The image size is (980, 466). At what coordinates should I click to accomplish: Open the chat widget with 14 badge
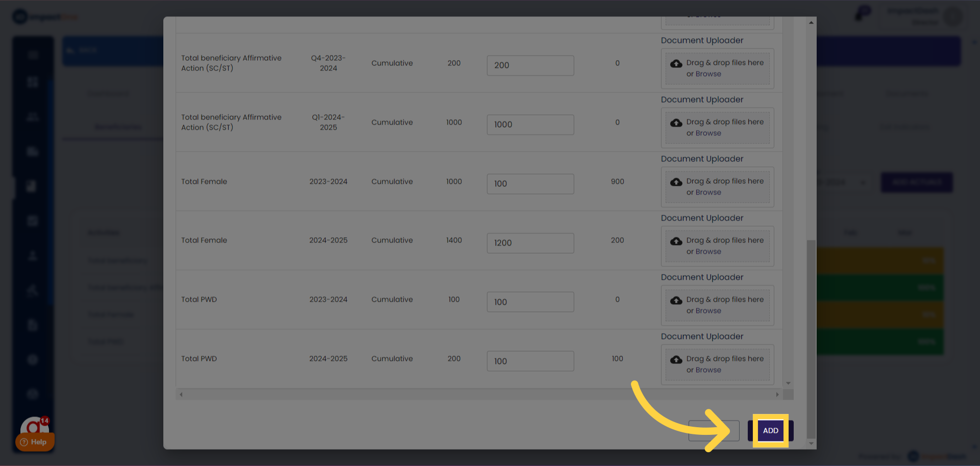[x=34, y=425]
